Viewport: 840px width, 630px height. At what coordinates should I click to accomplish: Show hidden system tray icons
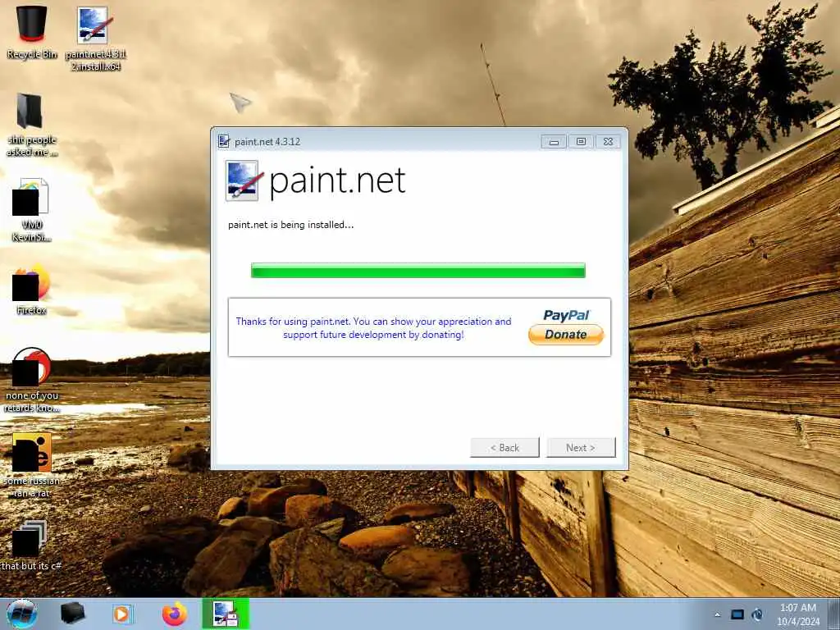(717, 614)
